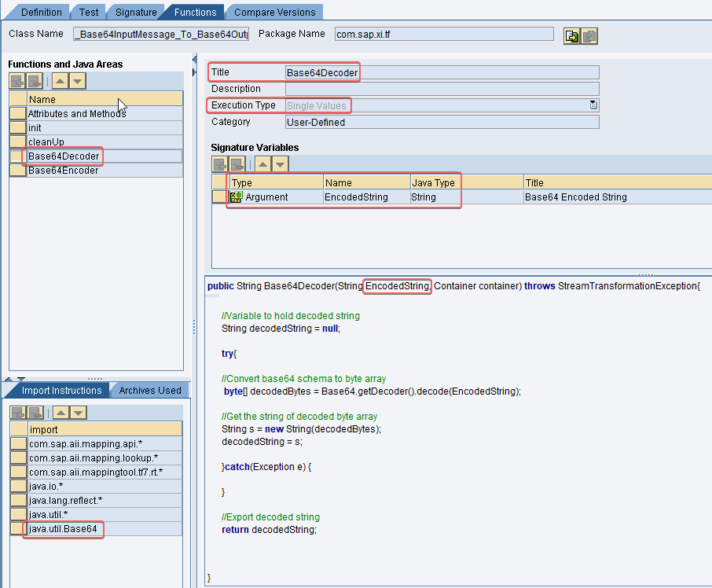The height and width of the screenshot is (588, 712).
Task: Click the String Java Type cell
Action: point(467,197)
